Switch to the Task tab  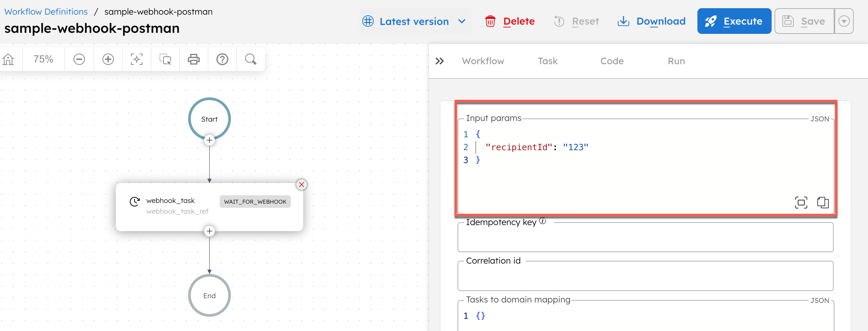pyautogui.click(x=548, y=61)
